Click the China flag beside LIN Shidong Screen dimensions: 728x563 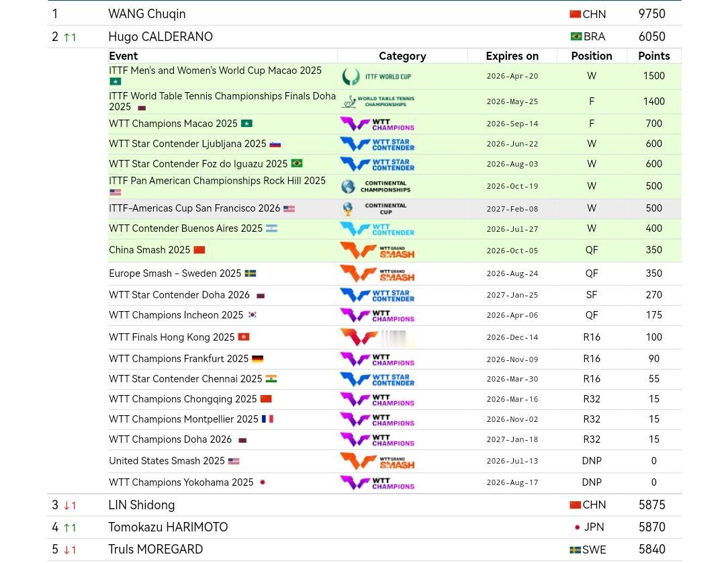576,505
